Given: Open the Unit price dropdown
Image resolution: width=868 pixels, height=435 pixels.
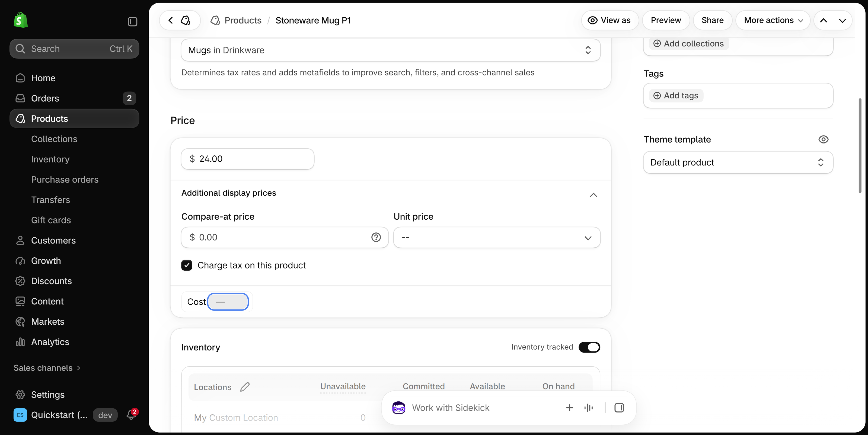Looking at the screenshot, I should click(x=497, y=238).
